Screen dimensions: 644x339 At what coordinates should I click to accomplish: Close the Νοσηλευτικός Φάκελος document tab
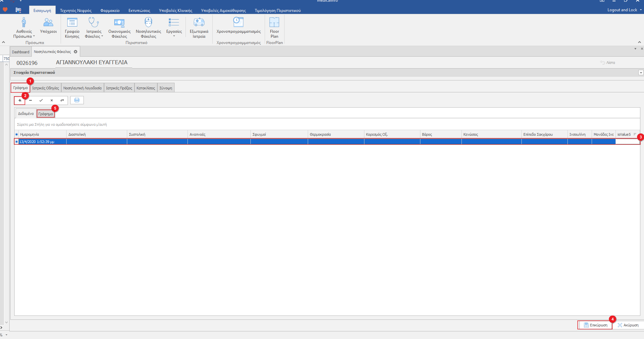76,52
